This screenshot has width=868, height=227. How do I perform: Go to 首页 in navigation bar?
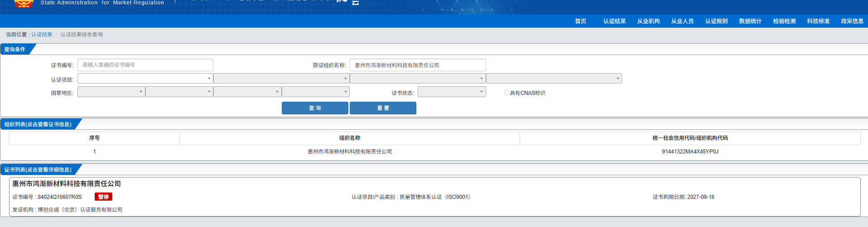click(580, 21)
